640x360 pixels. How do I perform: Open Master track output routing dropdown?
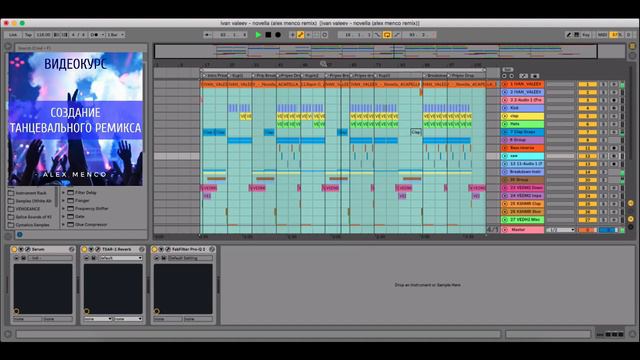coord(560,230)
